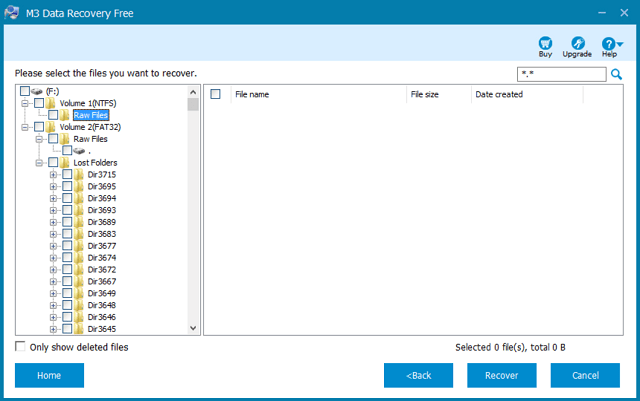
Task: Check the Volume 1(NTFS) checkbox
Action: click(x=39, y=103)
